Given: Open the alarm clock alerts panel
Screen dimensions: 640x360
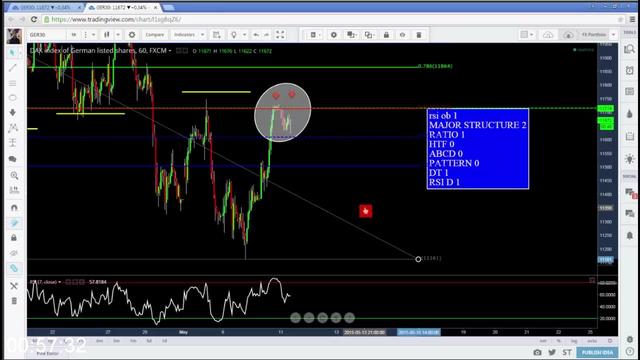Looking at the screenshot, I should (x=629, y=70).
